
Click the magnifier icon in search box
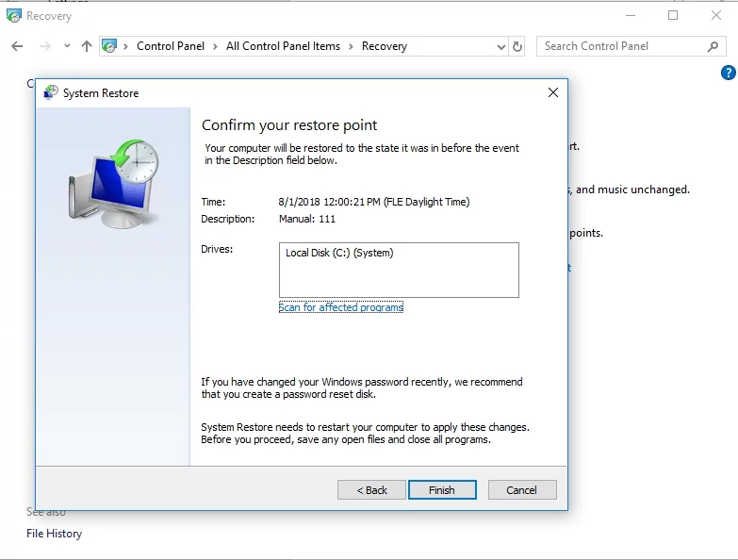pyautogui.click(x=713, y=46)
